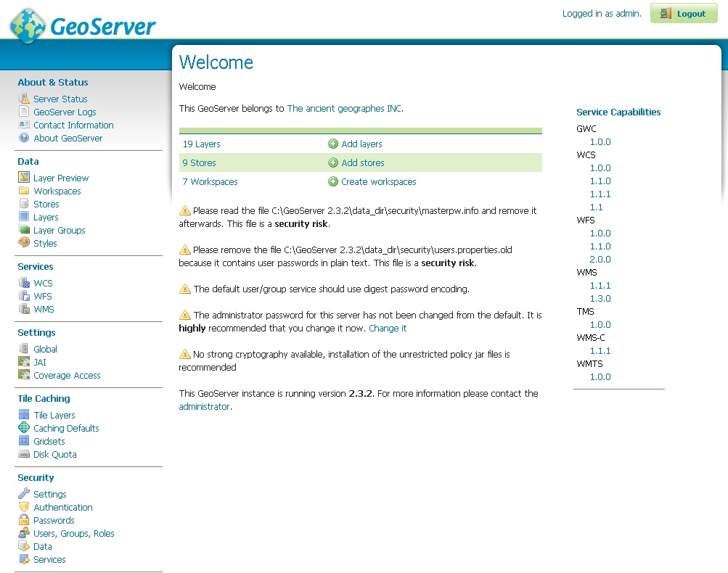The image size is (728, 573).
Task: Click the green plus icon beside Add layers
Action: click(333, 144)
